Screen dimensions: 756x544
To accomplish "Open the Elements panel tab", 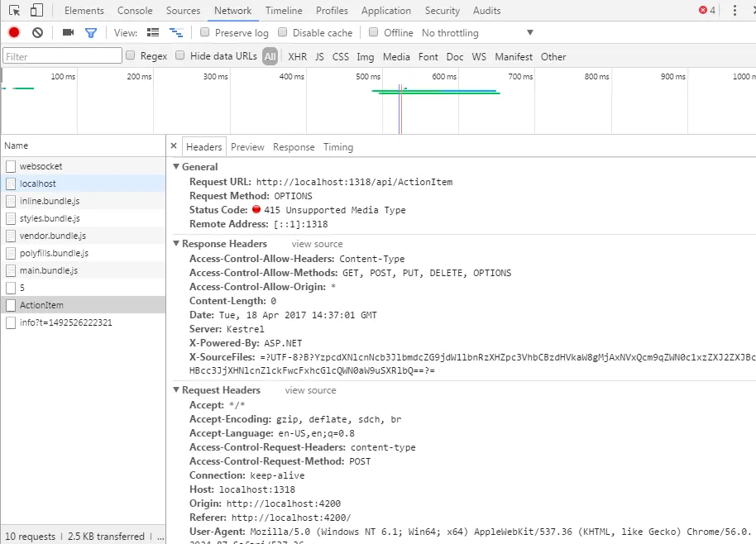I will pos(84,11).
